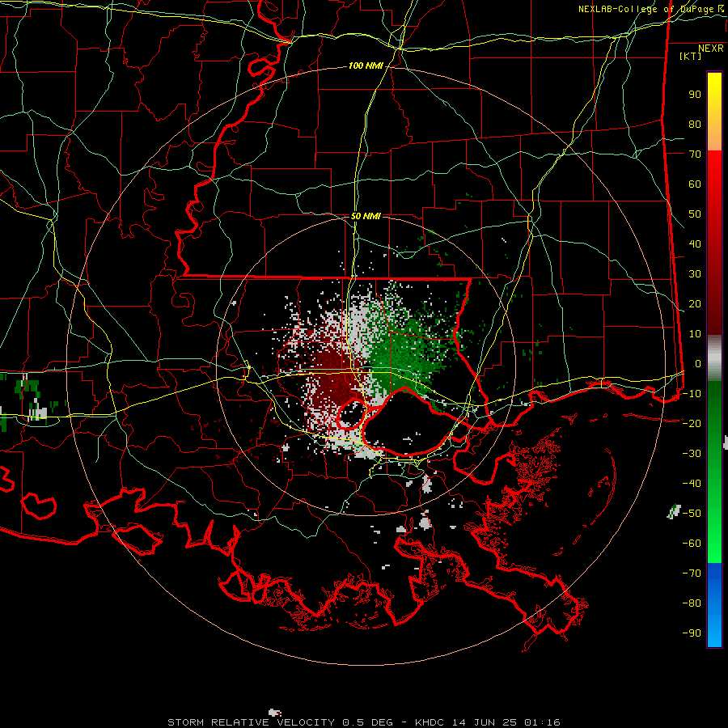Click the 0 value on the velocity scale
Viewport: 728px width, 728px height.
point(698,364)
